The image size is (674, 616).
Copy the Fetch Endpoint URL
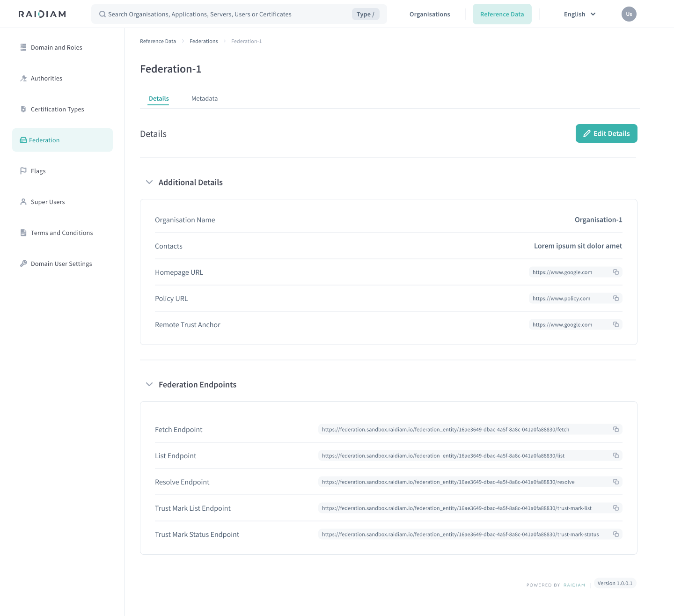616,429
